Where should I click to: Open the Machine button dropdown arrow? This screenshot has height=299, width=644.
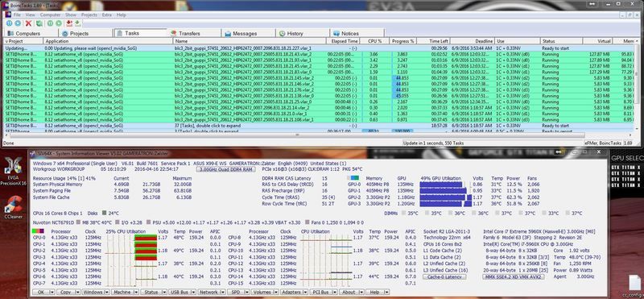point(136,292)
